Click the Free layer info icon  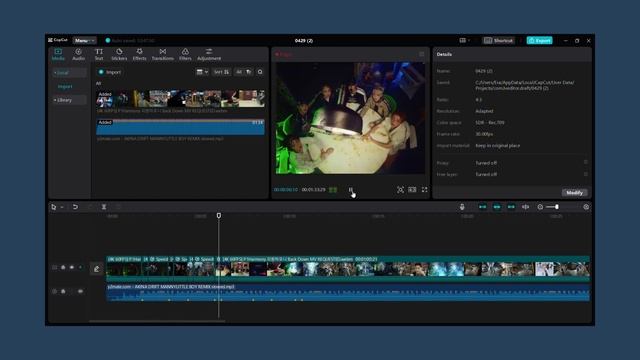point(586,174)
